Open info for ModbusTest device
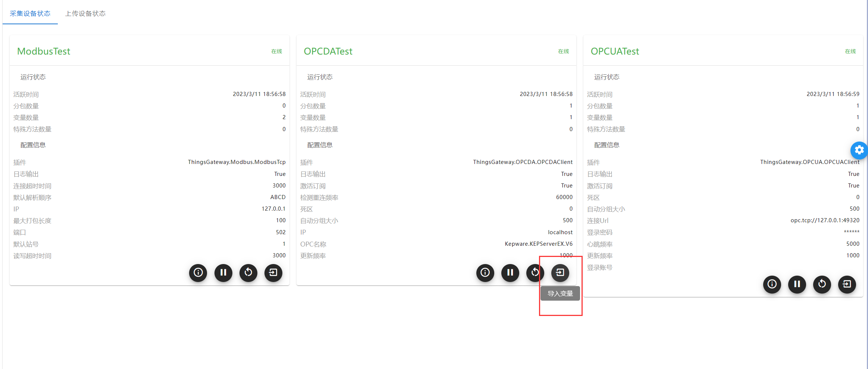 tap(198, 273)
